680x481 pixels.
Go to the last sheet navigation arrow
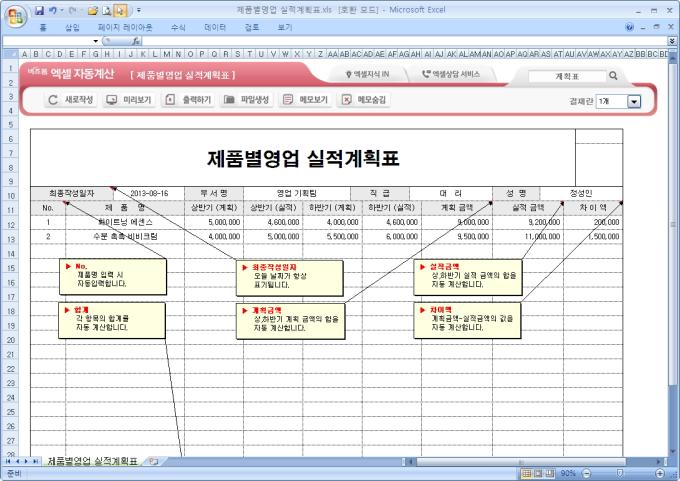35,461
